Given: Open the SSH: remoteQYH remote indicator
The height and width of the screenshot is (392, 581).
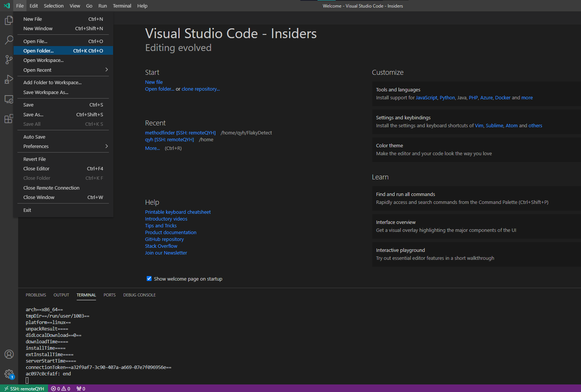Looking at the screenshot, I should coord(24,388).
